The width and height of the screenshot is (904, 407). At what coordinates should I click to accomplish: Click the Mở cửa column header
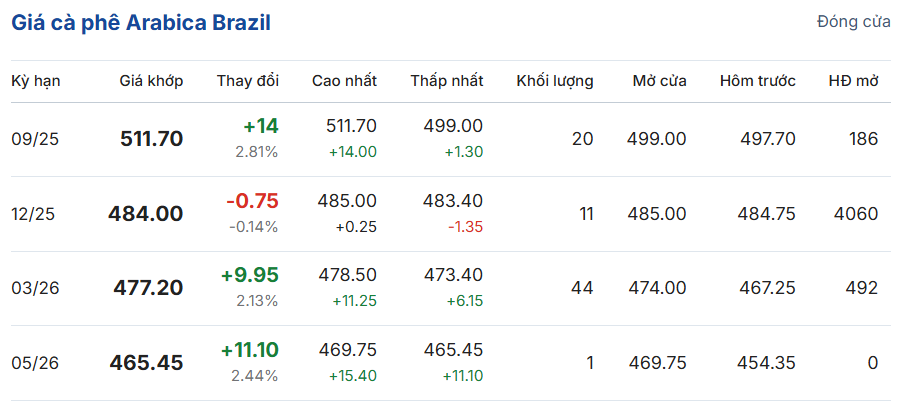pos(660,81)
